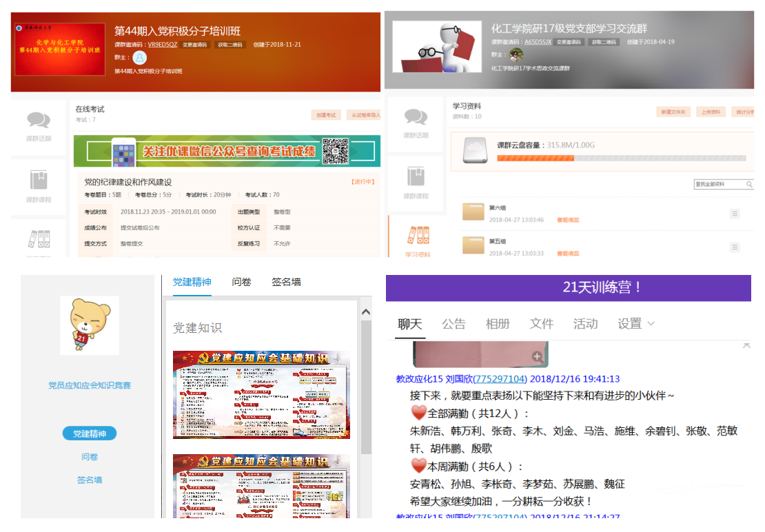Click the 新建文件夹 button
765x532 pixels.
coord(673,112)
